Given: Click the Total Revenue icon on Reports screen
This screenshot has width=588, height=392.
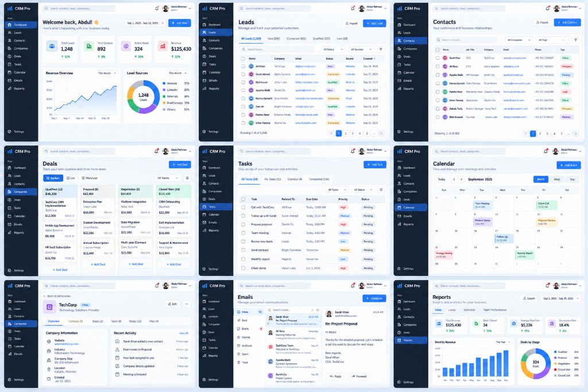Looking at the screenshot, I should (439, 323).
